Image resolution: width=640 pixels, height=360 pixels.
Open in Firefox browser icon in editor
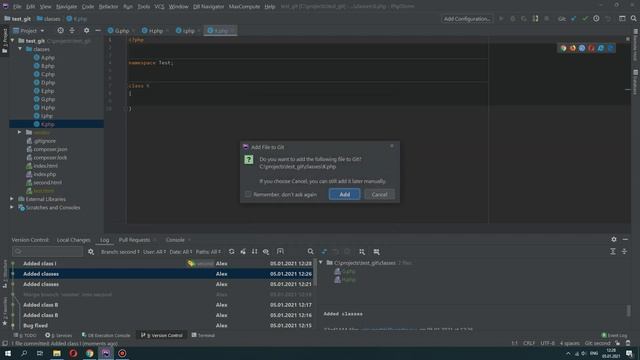point(573,48)
